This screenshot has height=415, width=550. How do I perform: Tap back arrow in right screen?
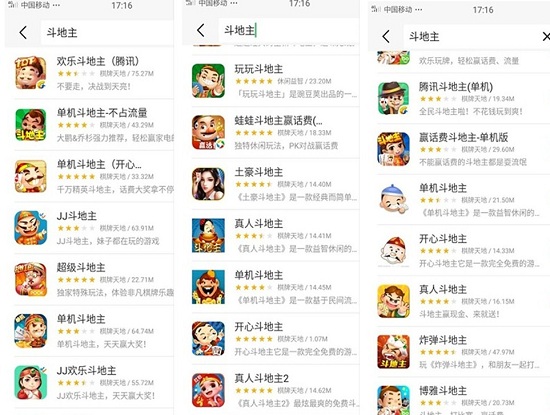click(x=386, y=36)
